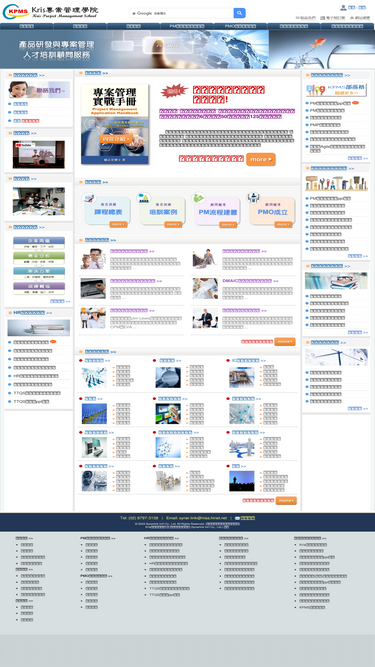Open article thumbnail of man with glasses
Viewport: 375px width, 667px height.
93,259
